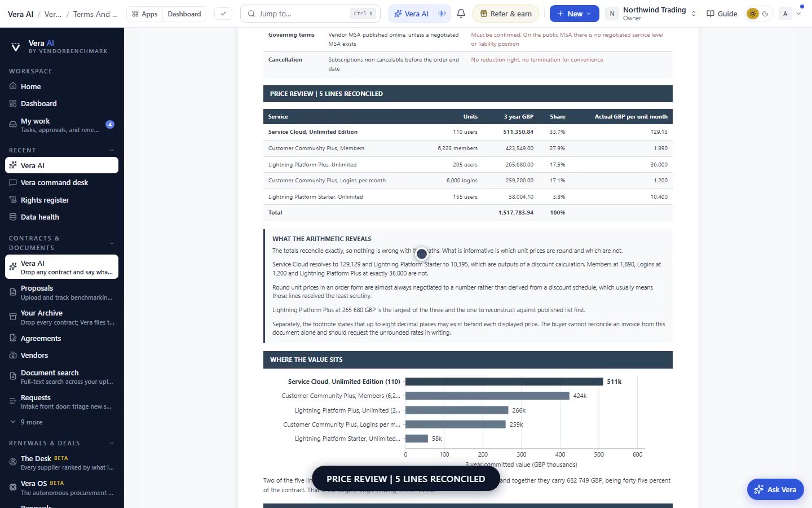The image size is (812, 508).
Task: Switch to light theme sun icon
Action: [x=753, y=14]
